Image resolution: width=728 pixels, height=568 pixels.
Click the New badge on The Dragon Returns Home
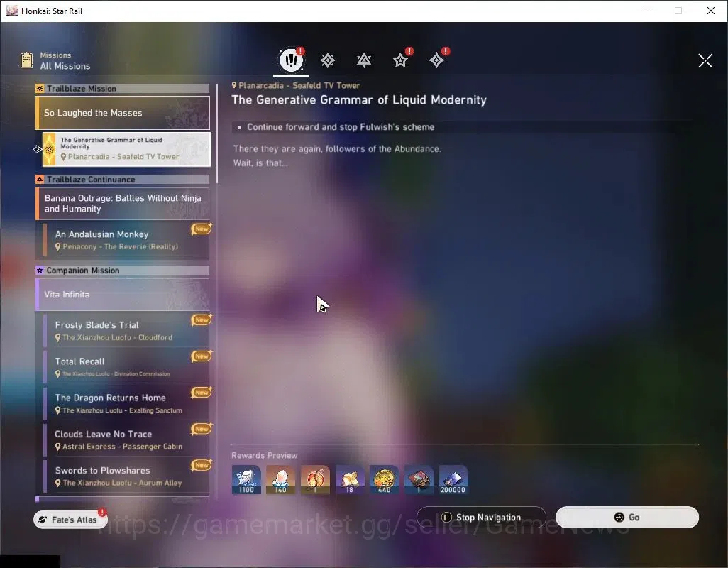(202, 393)
